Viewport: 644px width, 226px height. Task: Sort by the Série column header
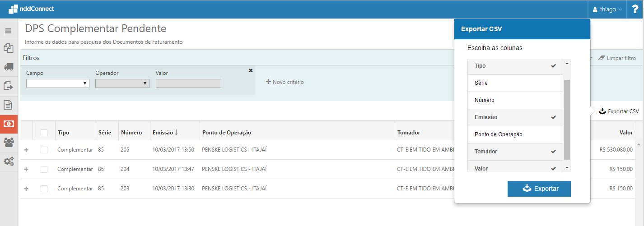click(105, 133)
